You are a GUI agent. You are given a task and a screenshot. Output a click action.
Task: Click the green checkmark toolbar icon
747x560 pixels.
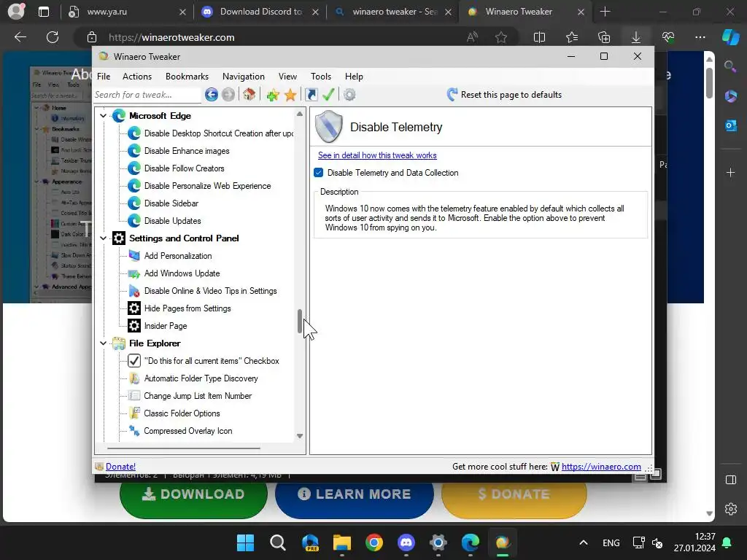coord(328,95)
